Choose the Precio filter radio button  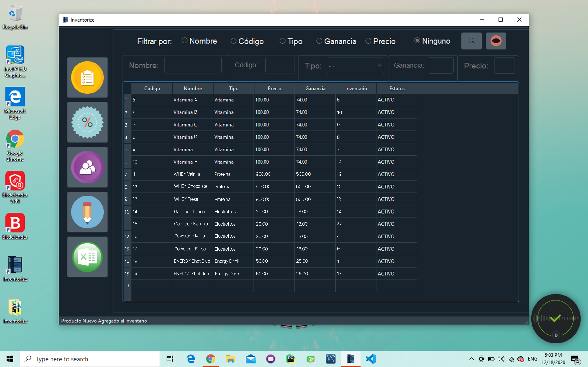click(368, 41)
